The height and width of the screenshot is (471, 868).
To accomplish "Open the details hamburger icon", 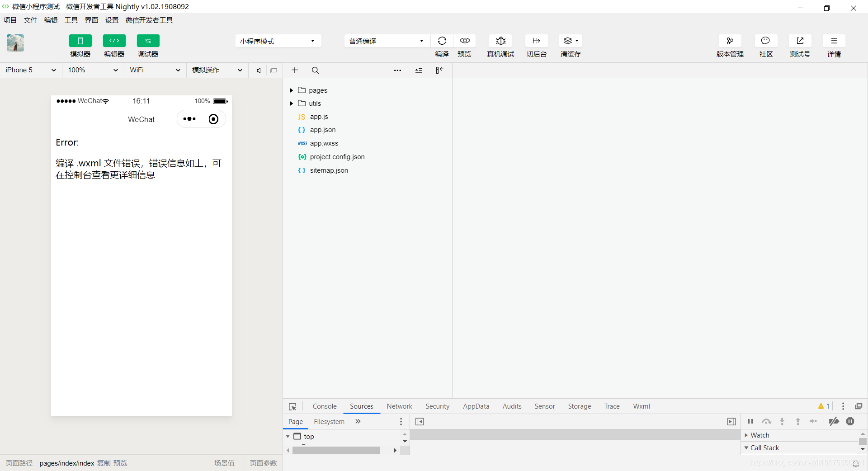I will [834, 41].
